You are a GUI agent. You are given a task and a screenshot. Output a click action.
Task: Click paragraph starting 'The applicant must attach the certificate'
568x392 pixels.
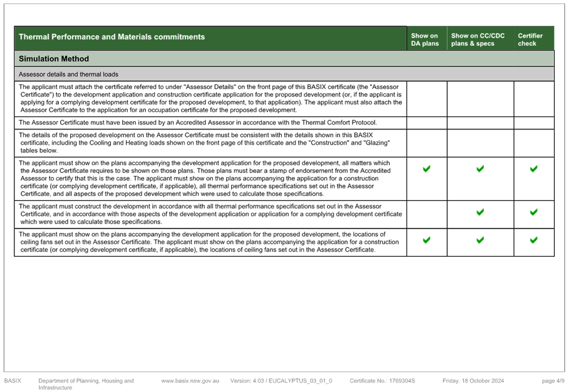tap(210, 98)
